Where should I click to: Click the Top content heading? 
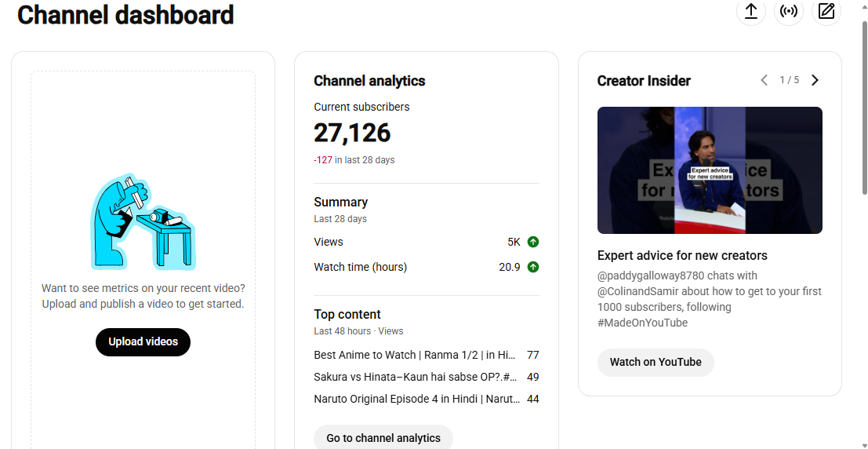(347, 314)
